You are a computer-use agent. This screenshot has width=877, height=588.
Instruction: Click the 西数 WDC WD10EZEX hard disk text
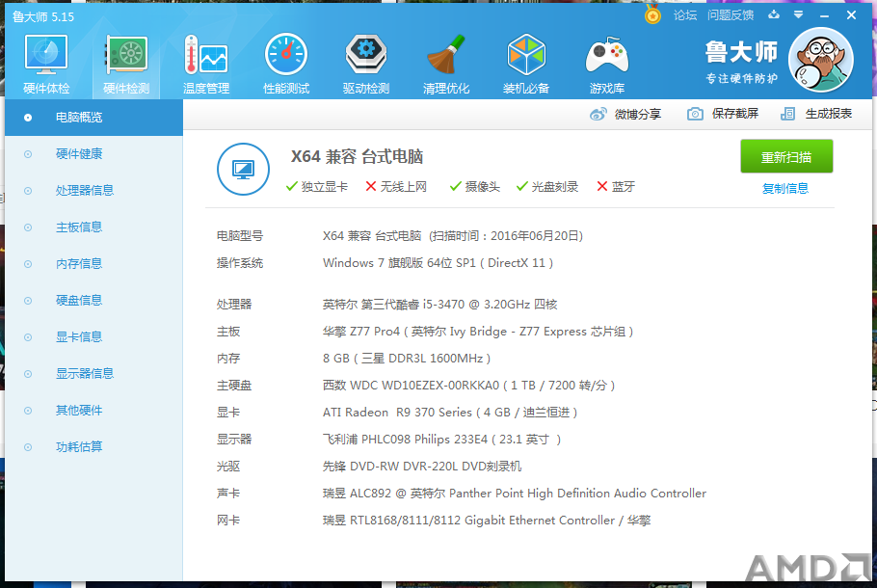[468, 386]
